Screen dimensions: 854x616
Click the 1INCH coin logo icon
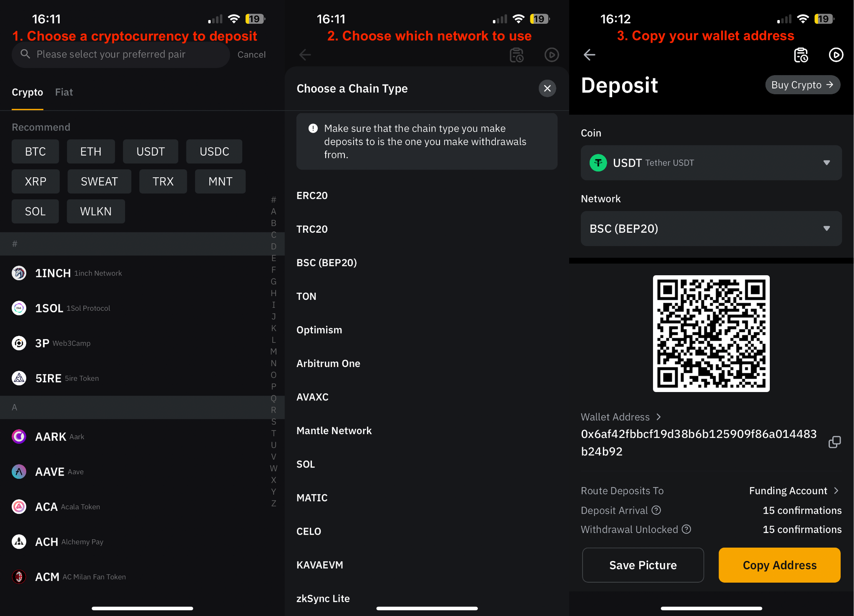click(19, 273)
